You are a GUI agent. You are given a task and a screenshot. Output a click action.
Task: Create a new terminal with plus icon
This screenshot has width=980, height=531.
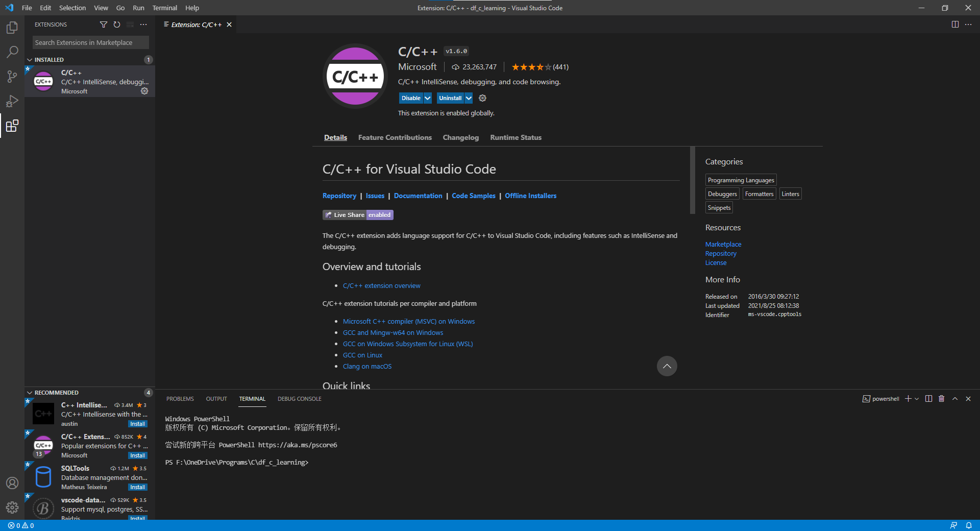[908, 399]
